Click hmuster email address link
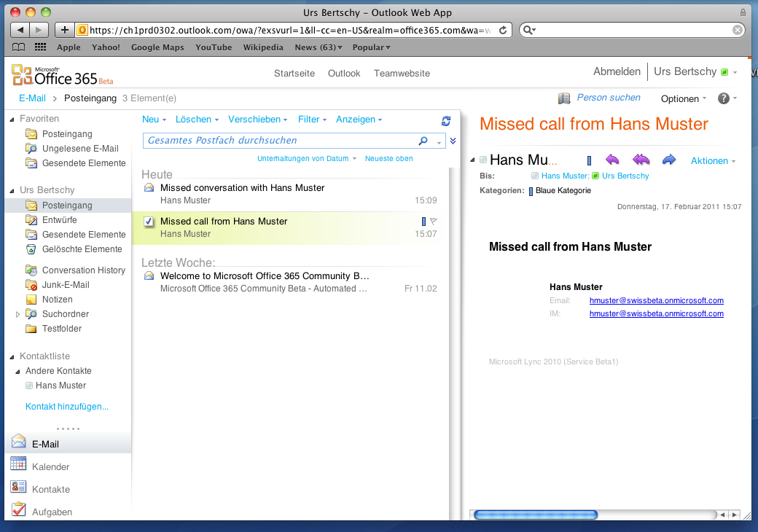 coord(657,300)
